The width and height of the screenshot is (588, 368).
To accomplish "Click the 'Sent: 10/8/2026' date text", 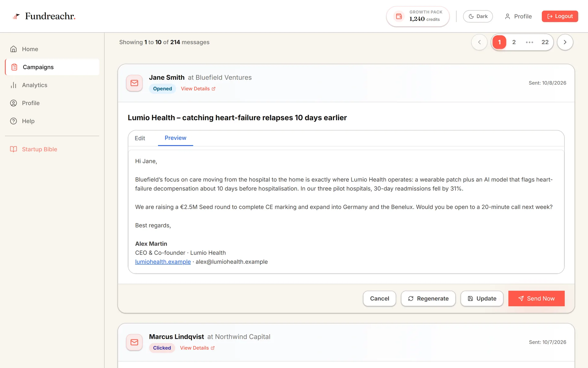I will pos(547,83).
